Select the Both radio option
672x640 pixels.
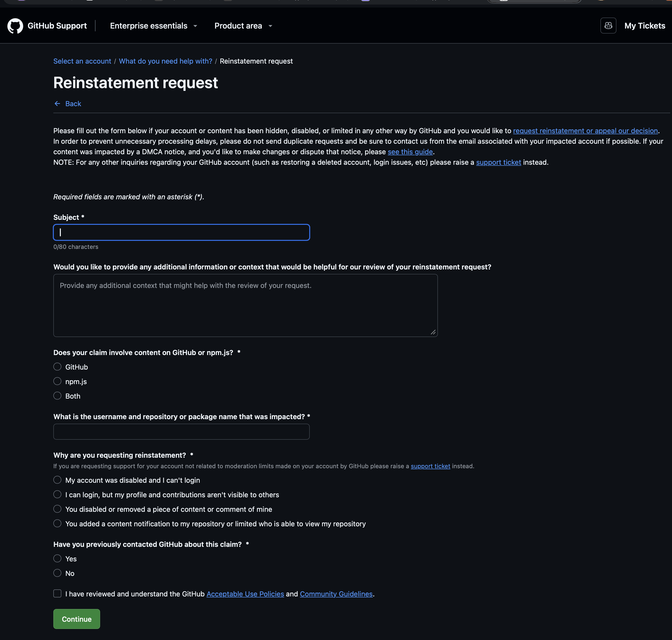[x=57, y=396]
